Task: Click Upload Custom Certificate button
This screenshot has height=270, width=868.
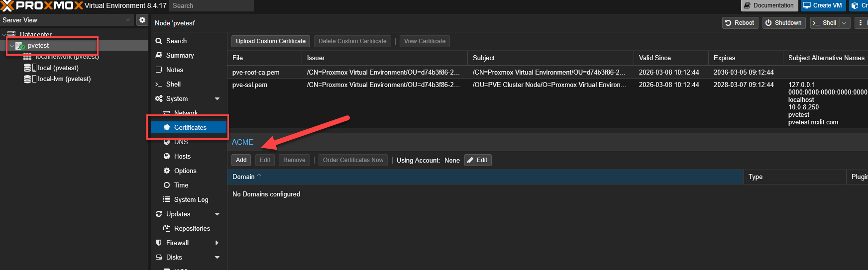Action: point(270,41)
